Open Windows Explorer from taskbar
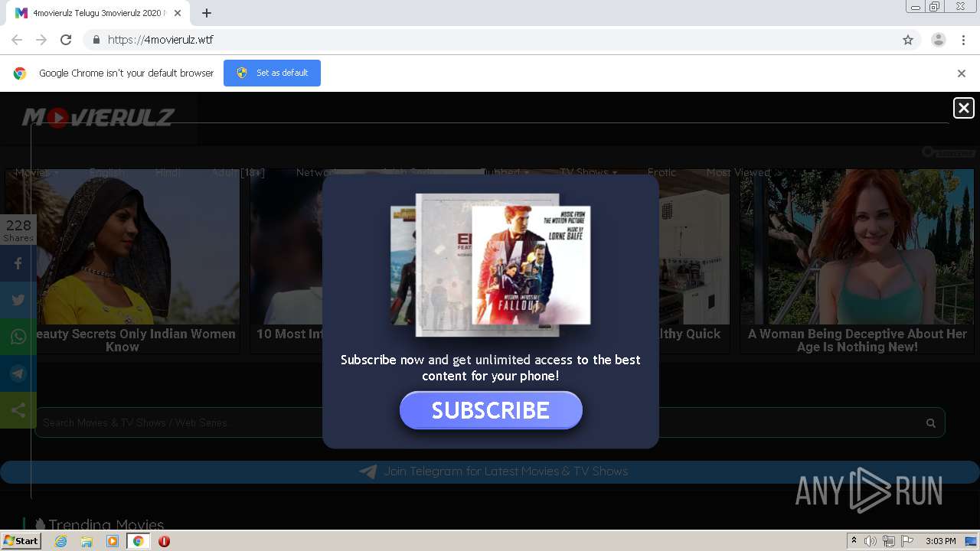The image size is (980, 551). 87,541
